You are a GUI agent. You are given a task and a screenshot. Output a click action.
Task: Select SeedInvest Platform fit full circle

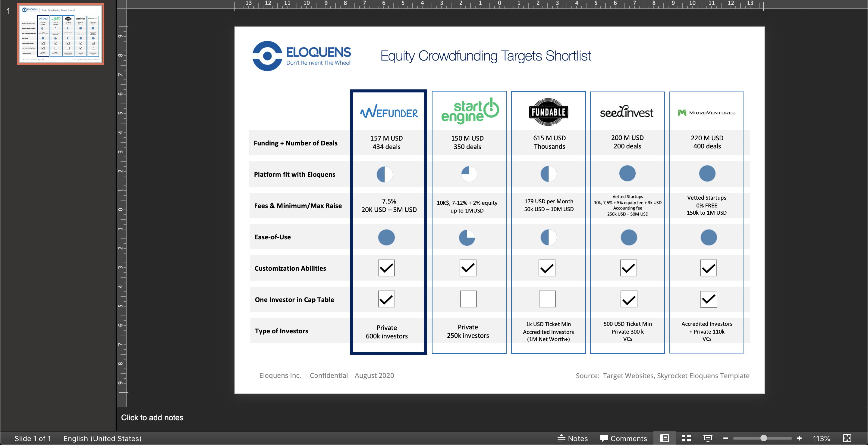[627, 173]
